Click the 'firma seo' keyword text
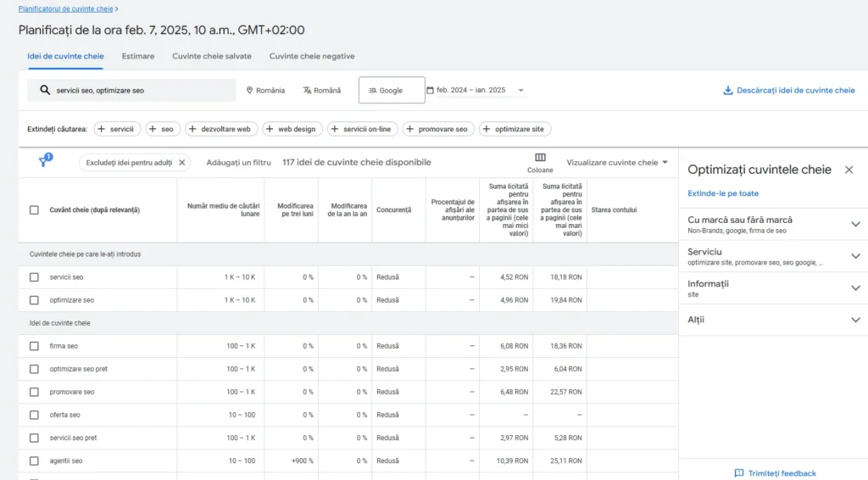Image resolution: width=868 pixels, height=480 pixels. click(64, 346)
